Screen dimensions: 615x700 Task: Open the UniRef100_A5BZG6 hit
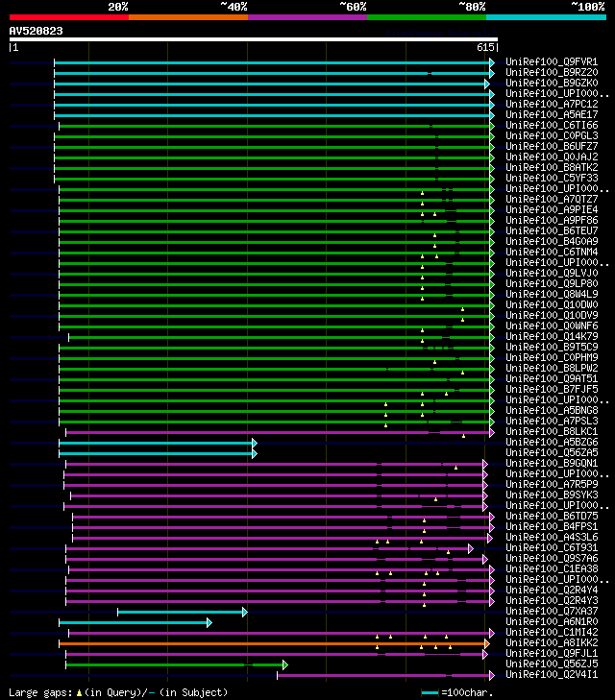[552, 443]
